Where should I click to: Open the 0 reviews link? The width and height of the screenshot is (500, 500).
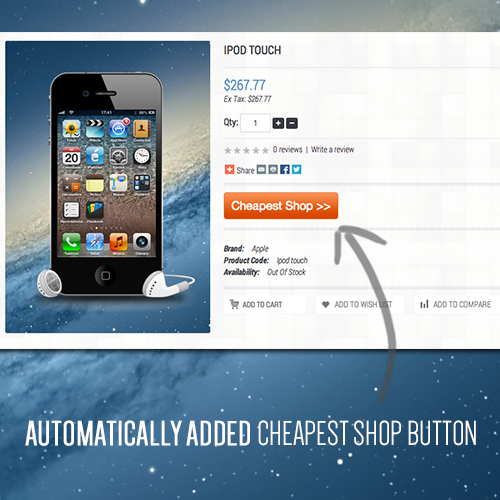point(287,150)
